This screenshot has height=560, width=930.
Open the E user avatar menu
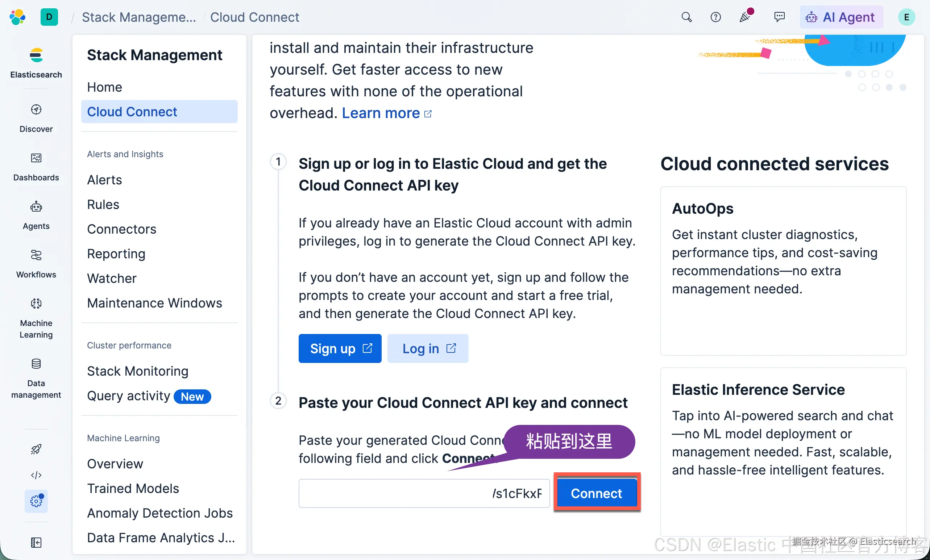906,17
